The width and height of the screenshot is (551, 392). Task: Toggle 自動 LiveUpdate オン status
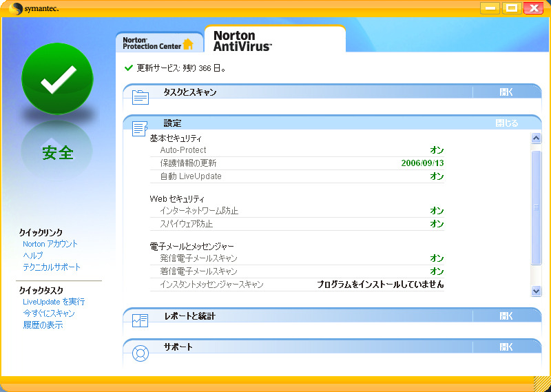(437, 176)
